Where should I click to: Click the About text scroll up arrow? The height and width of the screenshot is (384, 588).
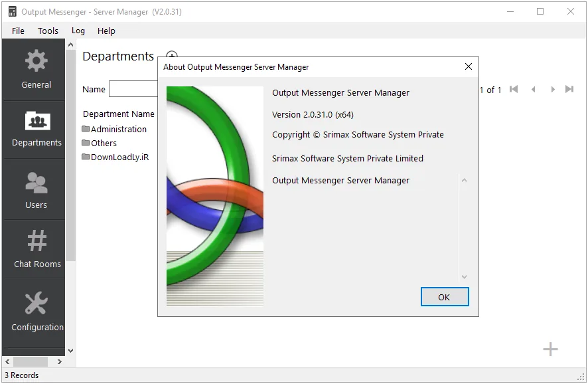coord(464,181)
